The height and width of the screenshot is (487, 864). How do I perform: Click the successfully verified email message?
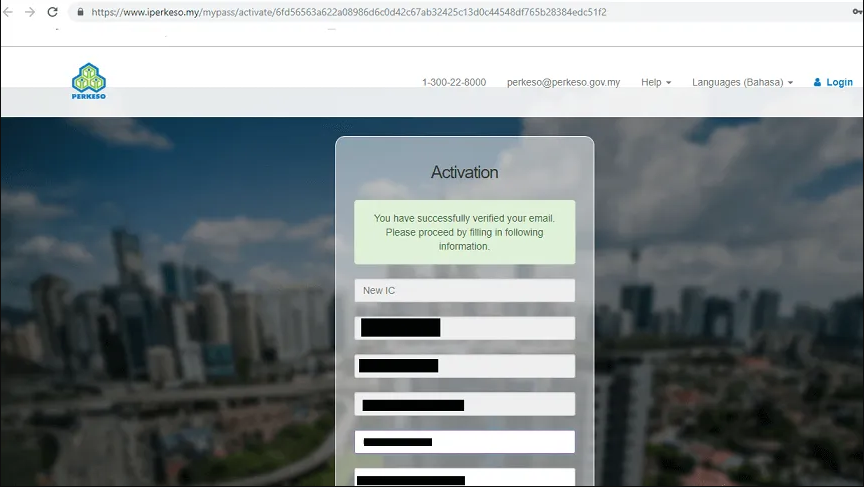465,232
